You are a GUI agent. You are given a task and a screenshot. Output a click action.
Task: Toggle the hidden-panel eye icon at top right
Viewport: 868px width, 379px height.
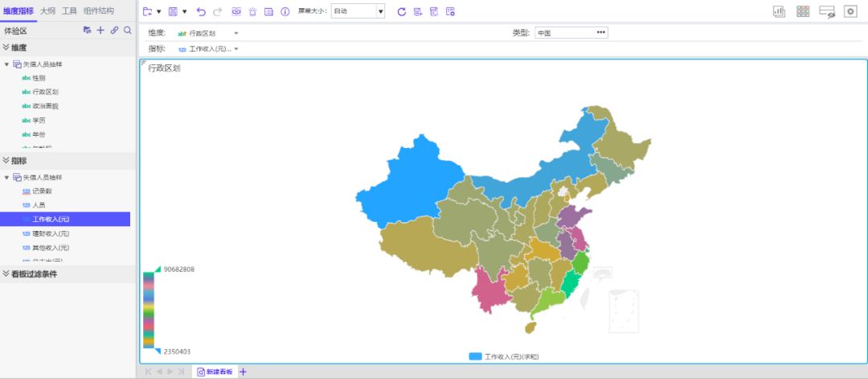pyautogui.click(x=827, y=11)
